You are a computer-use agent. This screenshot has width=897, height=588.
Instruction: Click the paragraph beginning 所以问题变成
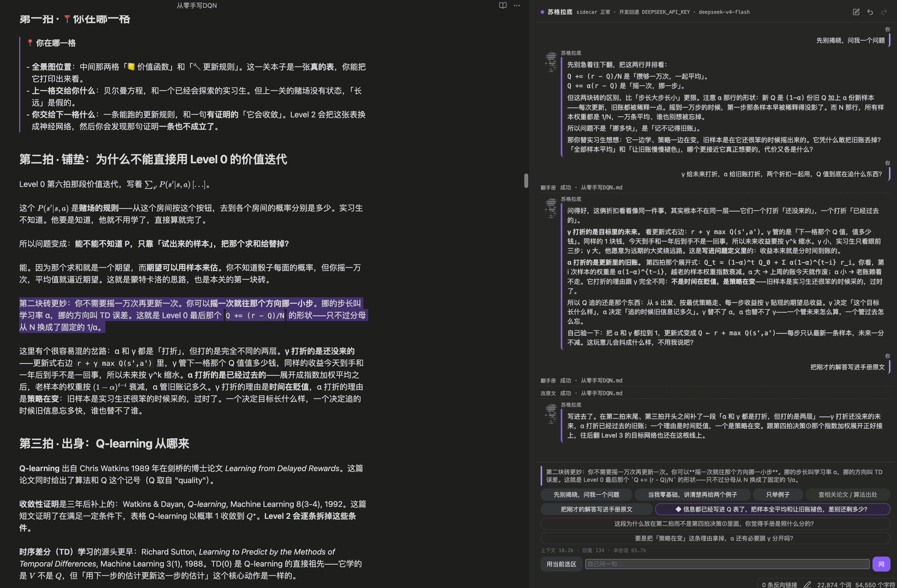click(154, 244)
